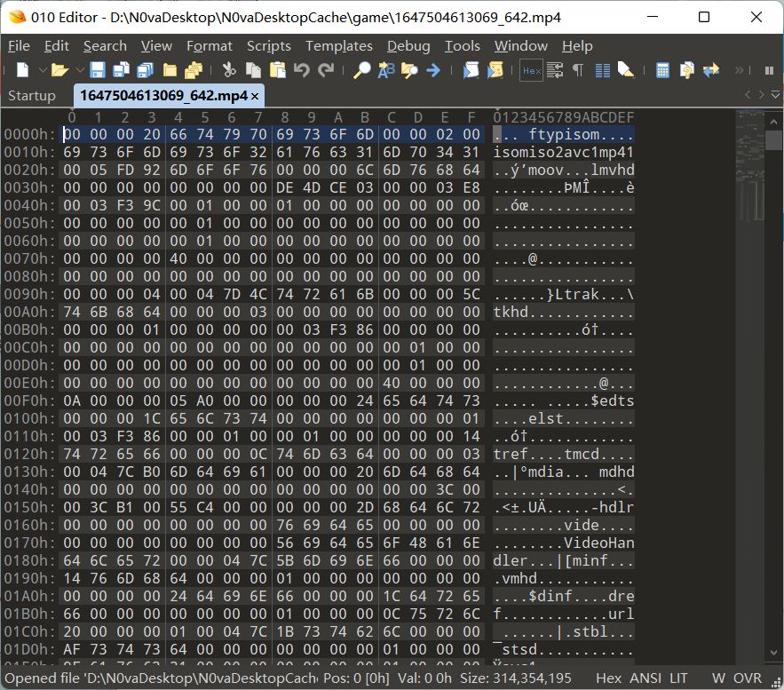
Task: Expand the New file dropdown arrow
Action: (43, 70)
